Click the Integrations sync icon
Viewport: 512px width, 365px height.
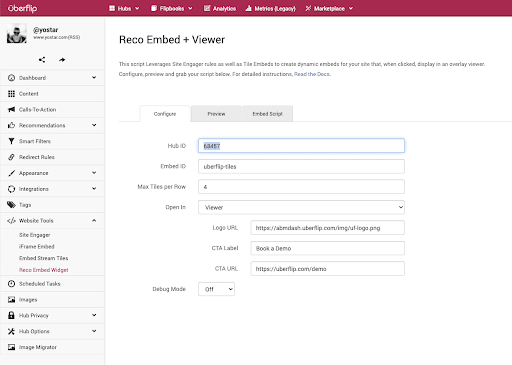coord(11,189)
